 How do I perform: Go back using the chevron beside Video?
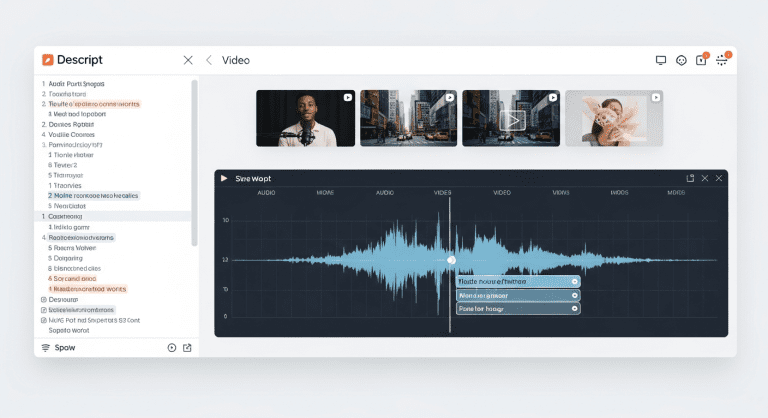pyautogui.click(x=209, y=60)
